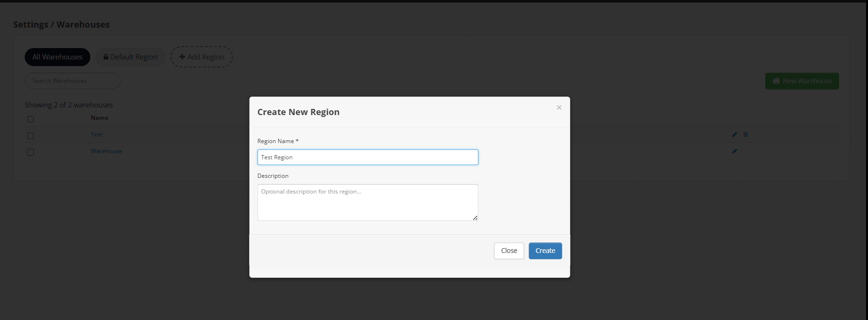Click the edit pencil icon for Warehouse
The height and width of the screenshot is (320, 868).
click(734, 151)
